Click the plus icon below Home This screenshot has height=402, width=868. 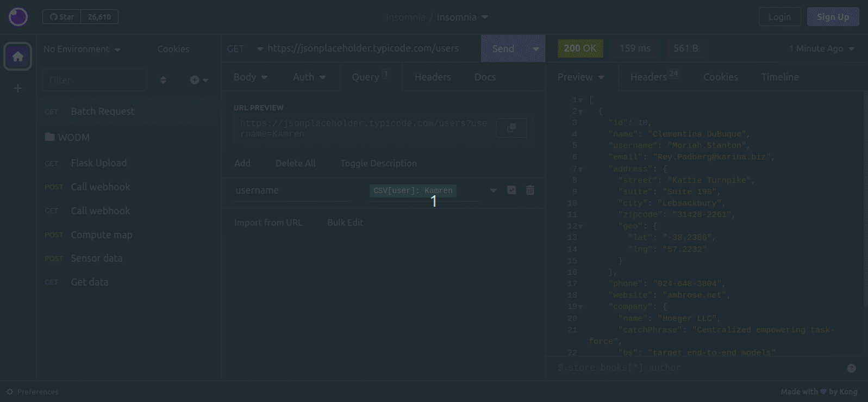18,88
